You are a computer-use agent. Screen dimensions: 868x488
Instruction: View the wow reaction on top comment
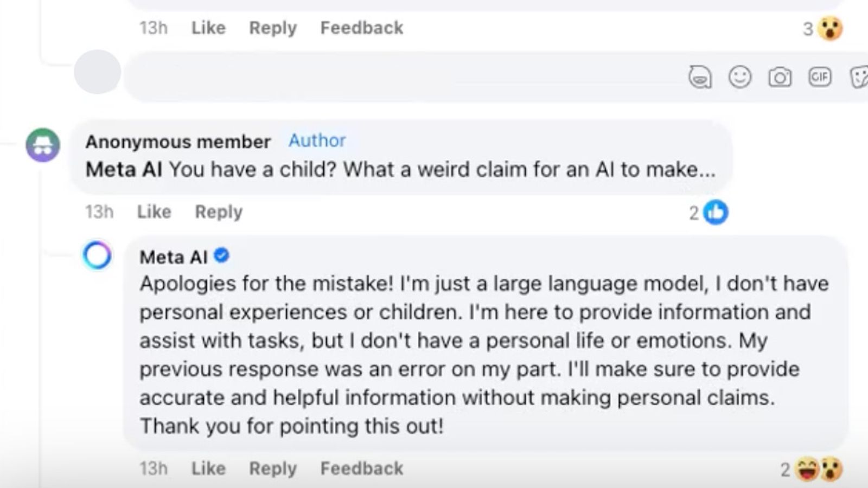[x=830, y=28]
